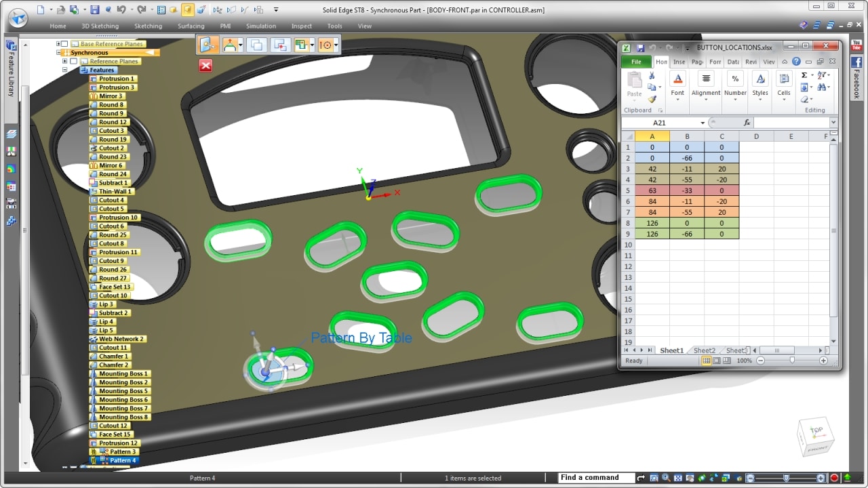
Task: Click the first highlighted pattern command bar icon
Action: tap(208, 45)
